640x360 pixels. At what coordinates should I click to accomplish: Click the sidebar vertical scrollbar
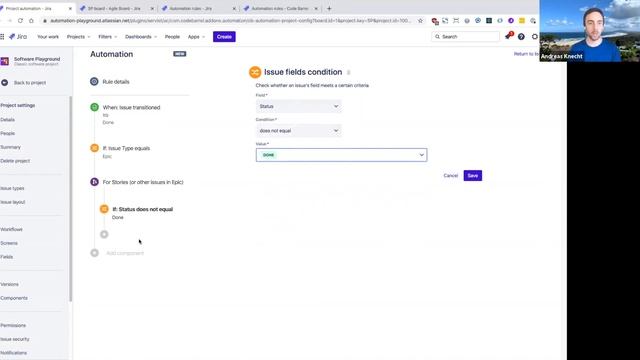point(71,199)
